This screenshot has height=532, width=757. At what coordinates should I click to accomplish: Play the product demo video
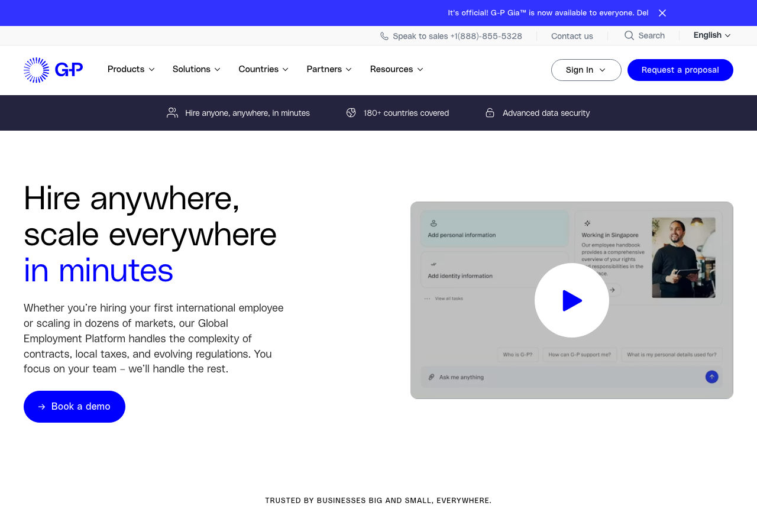tap(572, 300)
